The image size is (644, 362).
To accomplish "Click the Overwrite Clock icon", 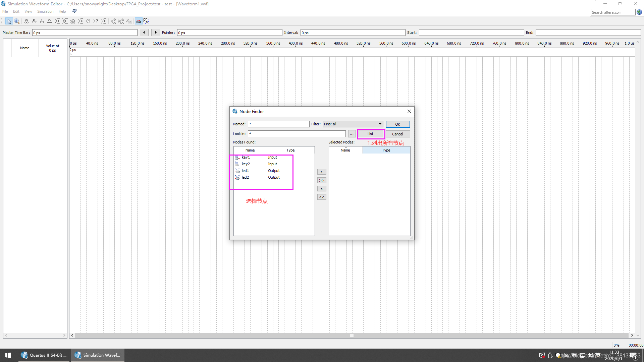I will click(x=88, y=21).
